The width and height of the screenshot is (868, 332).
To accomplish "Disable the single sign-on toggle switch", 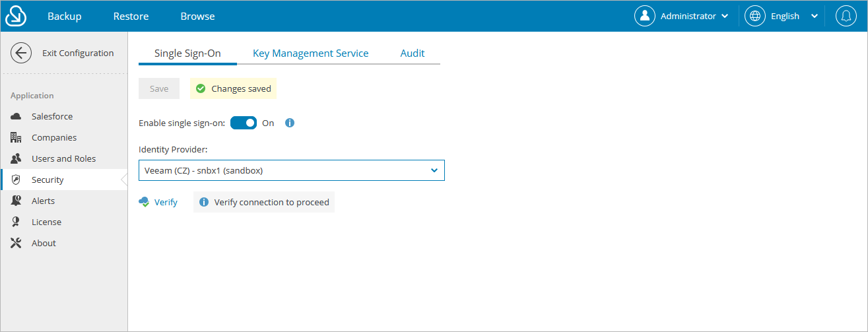I will click(x=244, y=123).
